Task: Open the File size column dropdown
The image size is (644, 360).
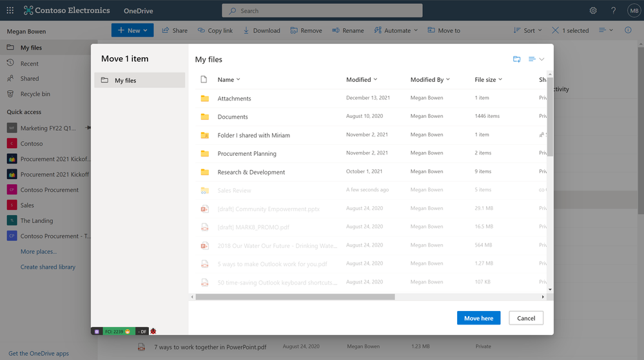Action: tap(489, 80)
